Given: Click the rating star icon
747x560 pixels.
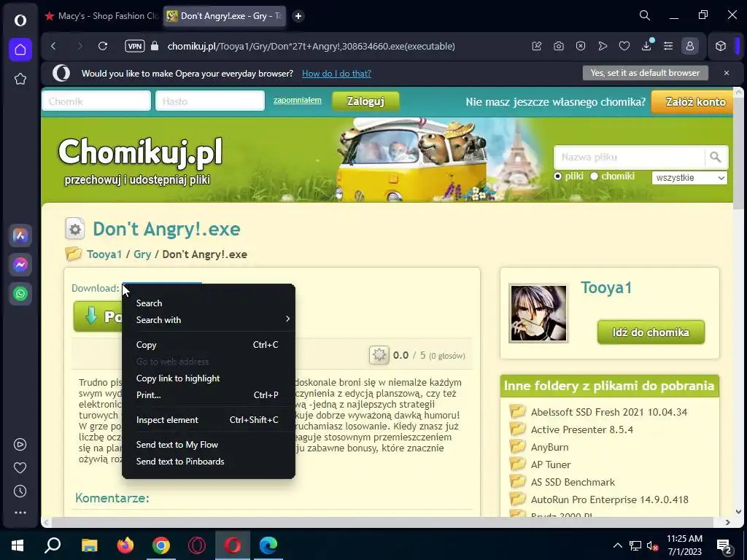Looking at the screenshot, I should pyautogui.click(x=379, y=355).
